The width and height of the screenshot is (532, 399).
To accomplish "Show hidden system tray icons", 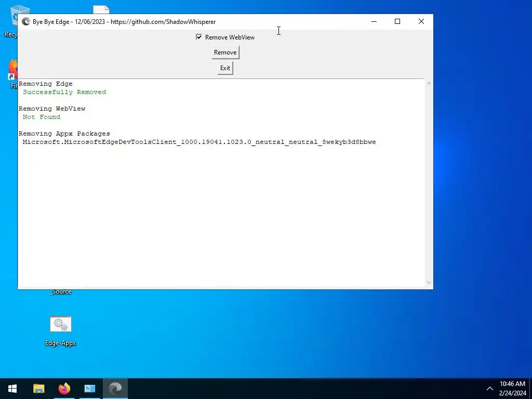I will point(489,389).
